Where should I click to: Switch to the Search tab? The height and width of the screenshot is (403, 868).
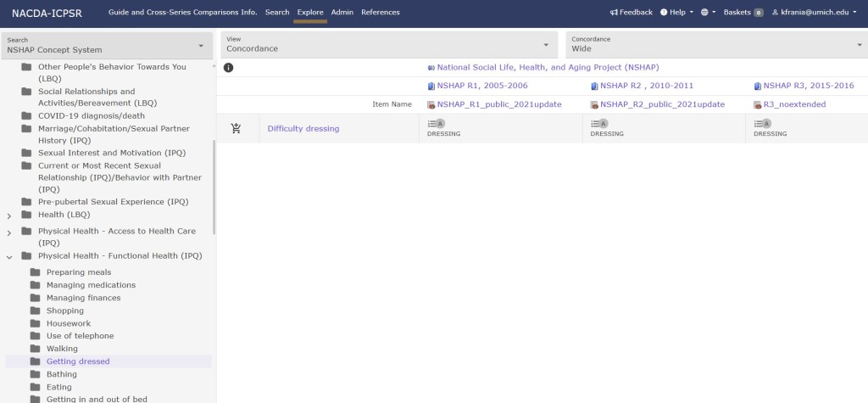pos(276,12)
